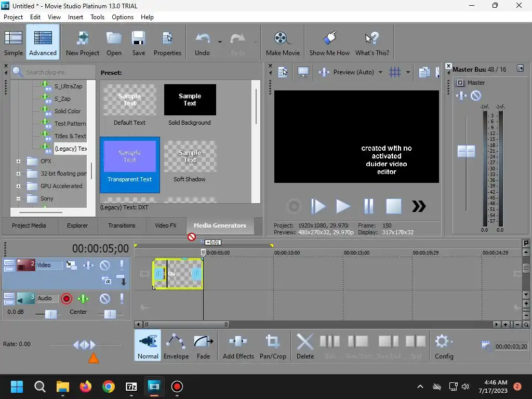Viewport: 532px width, 399px height.
Task: Pause the preview playback
Action: [368, 206]
